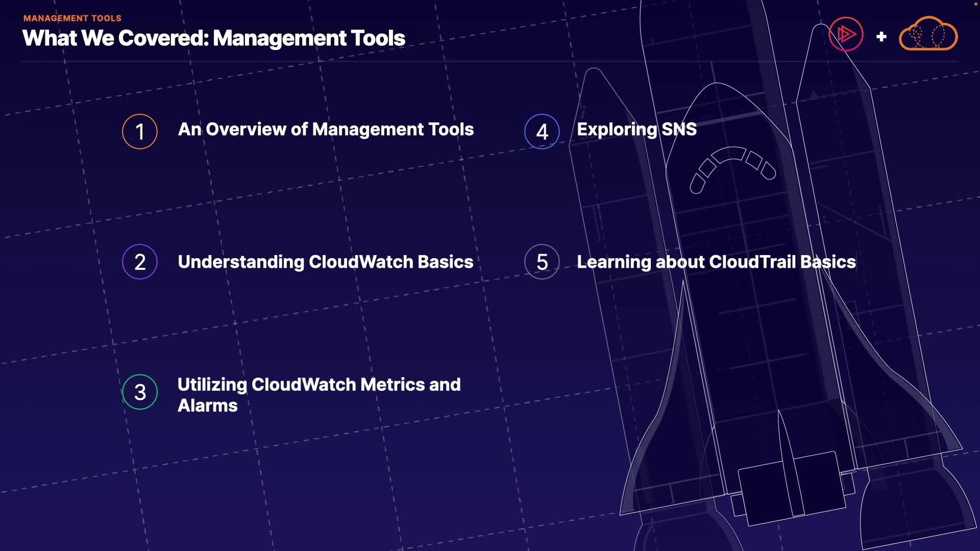Click the orange MANAGEMENT TOOLS section label
980x551 pixels.
click(72, 18)
